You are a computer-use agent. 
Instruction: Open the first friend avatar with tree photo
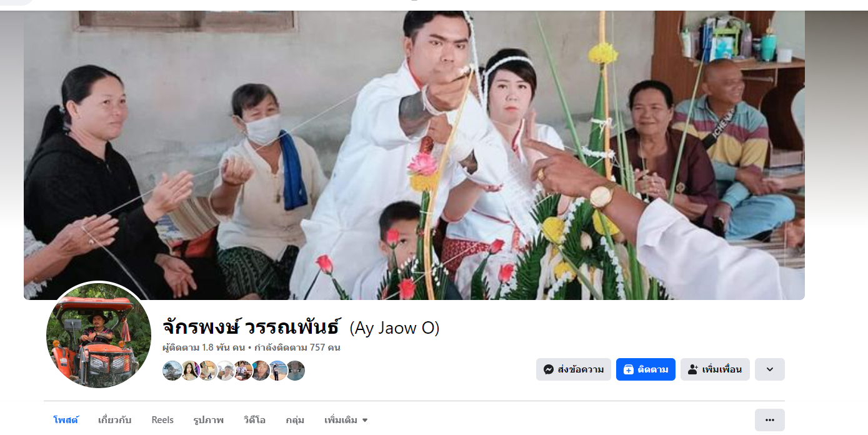(x=172, y=371)
